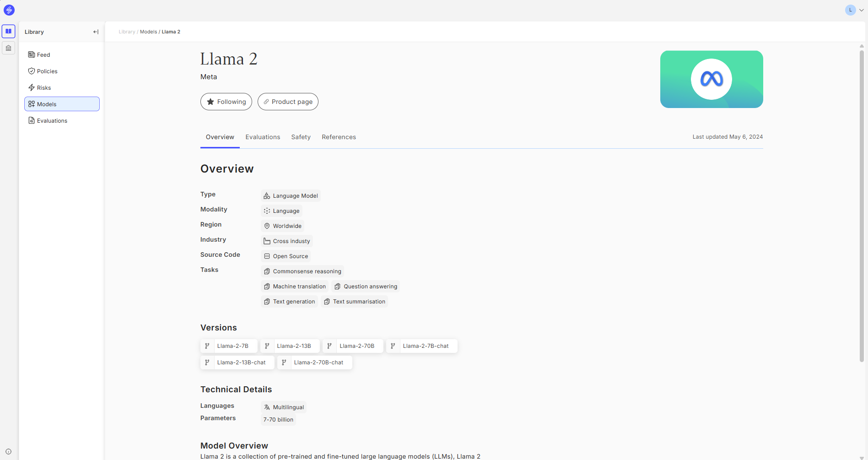Click the Language modality tag icon

[x=267, y=211]
